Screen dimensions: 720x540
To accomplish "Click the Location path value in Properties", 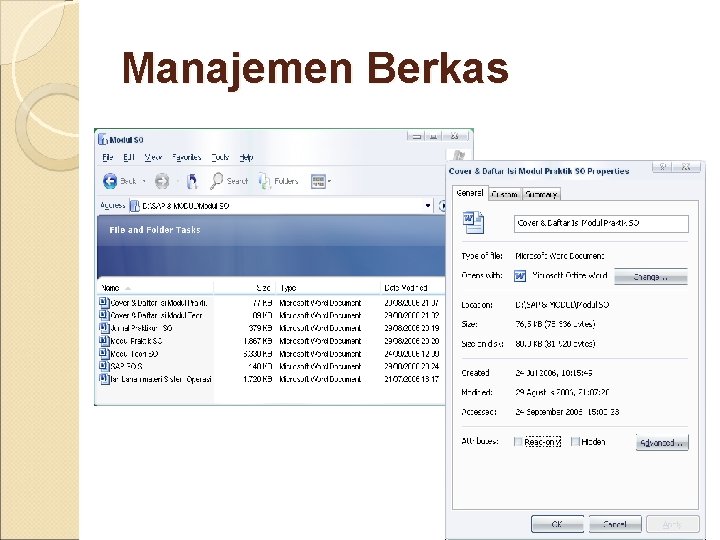I will [562, 305].
